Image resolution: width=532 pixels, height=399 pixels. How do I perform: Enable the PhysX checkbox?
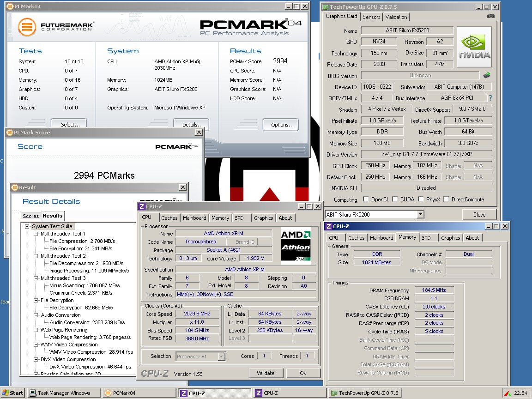(421, 199)
